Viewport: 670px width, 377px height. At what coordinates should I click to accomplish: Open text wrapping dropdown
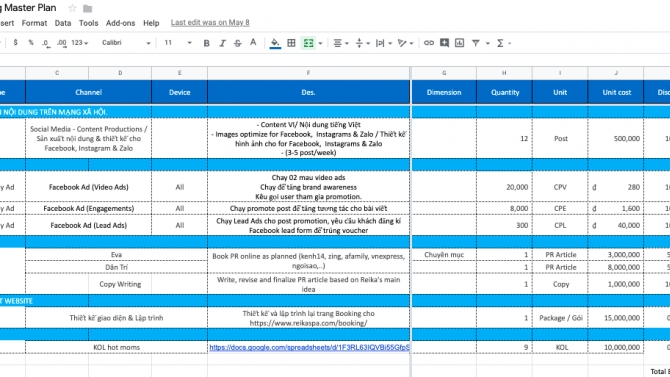(x=383, y=43)
